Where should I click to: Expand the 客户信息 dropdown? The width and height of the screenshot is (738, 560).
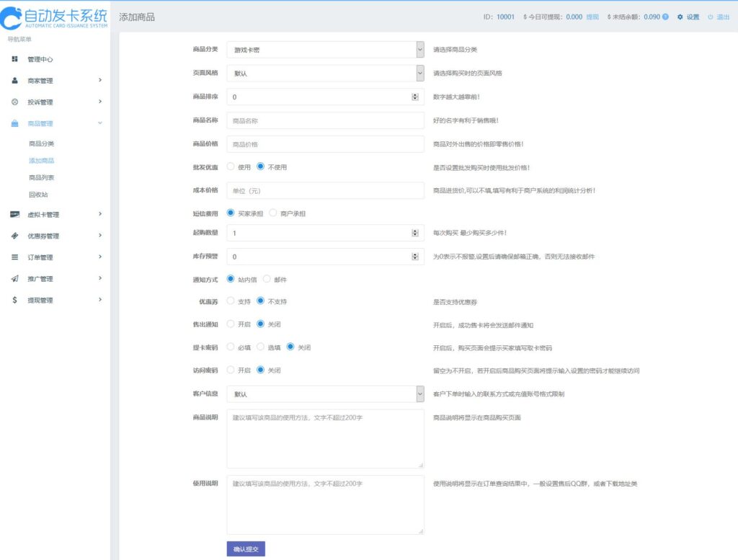(325, 394)
